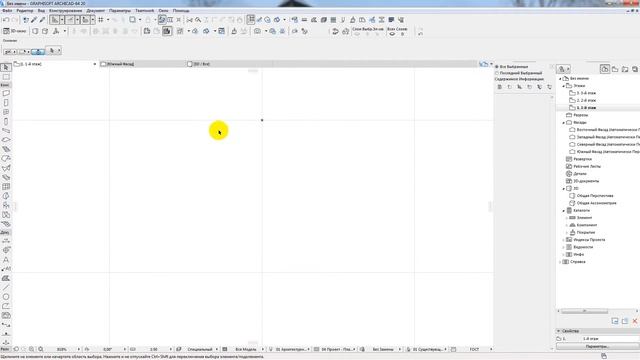Image resolution: width=640 pixels, height=360 pixels.
Task: Collapse the Свойства section
Action: click(558, 331)
